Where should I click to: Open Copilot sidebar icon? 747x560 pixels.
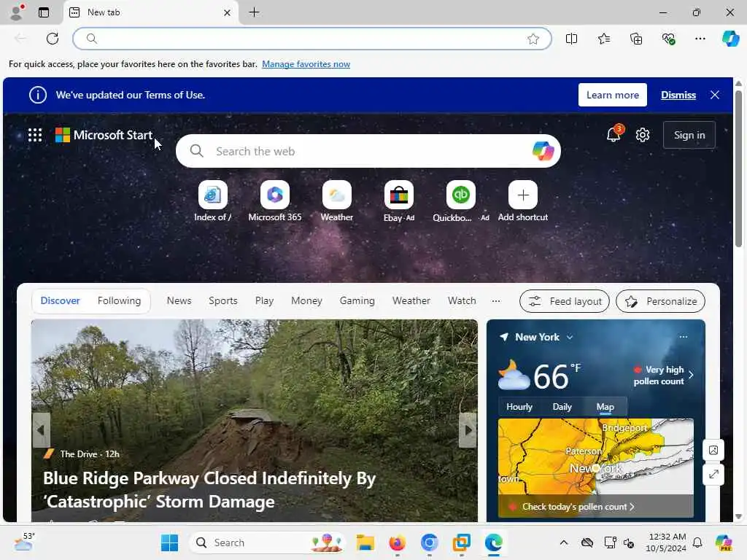[x=730, y=39]
